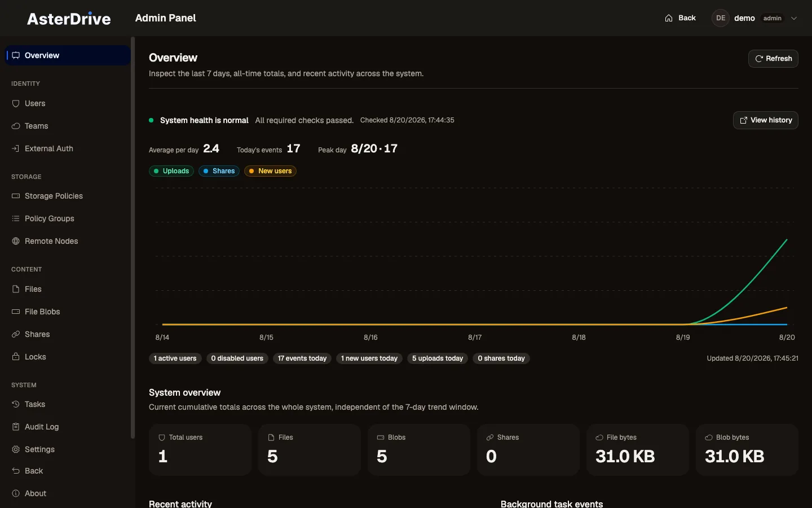
Task: Open the File Blobs page
Action: (x=68, y=312)
